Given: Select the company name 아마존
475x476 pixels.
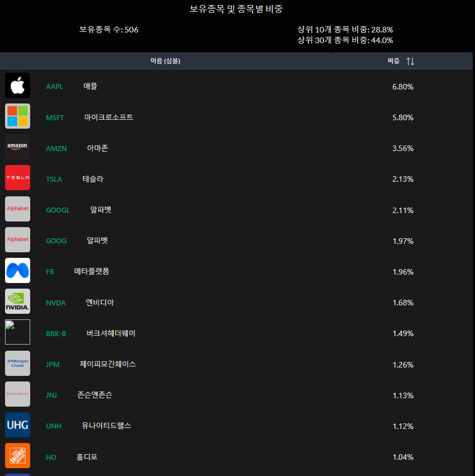Looking at the screenshot, I should (x=97, y=148).
